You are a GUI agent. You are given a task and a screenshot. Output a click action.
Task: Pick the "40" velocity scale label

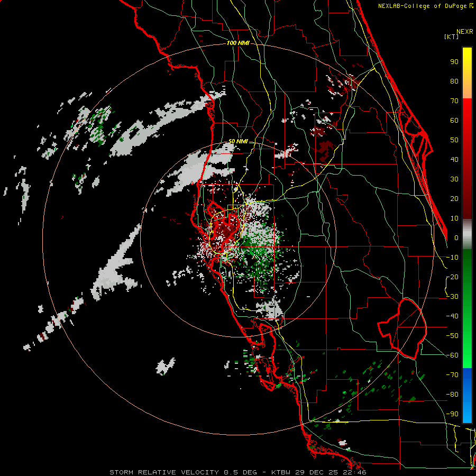pos(454,160)
